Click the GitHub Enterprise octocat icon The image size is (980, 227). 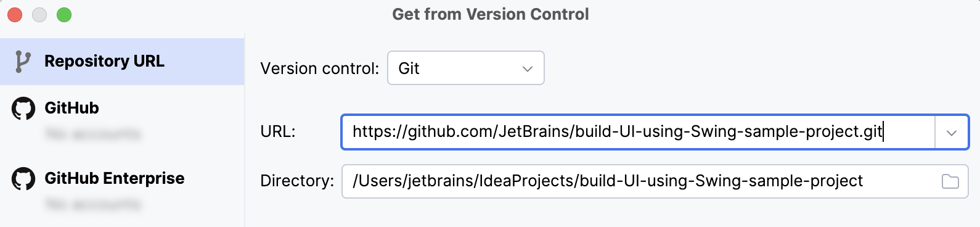23,178
